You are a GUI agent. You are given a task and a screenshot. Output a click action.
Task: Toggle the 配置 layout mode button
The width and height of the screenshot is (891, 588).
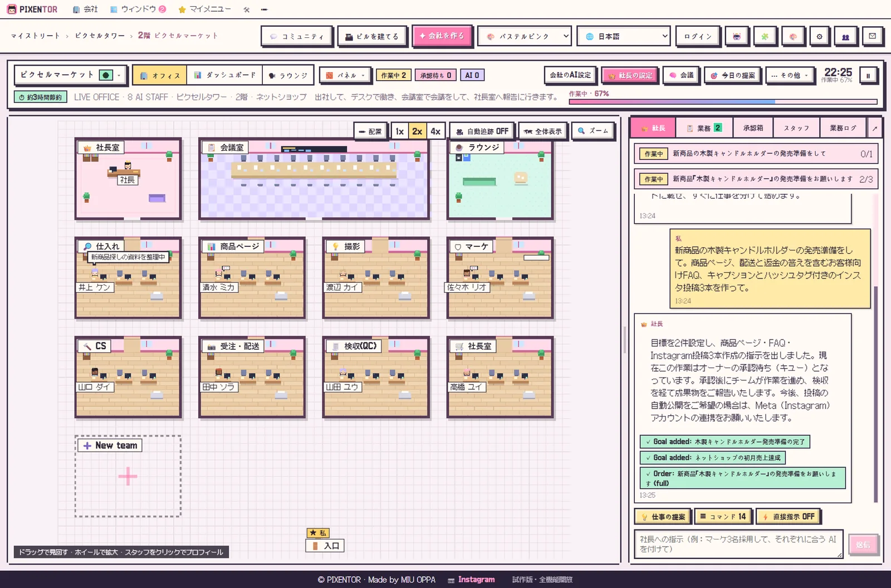pyautogui.click(x=370, y=131)
